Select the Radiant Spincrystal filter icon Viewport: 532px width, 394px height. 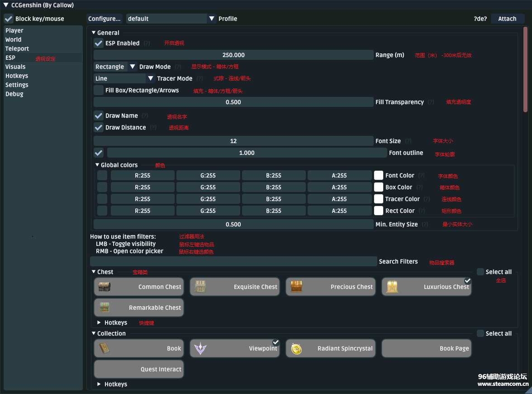pos(296,348)
